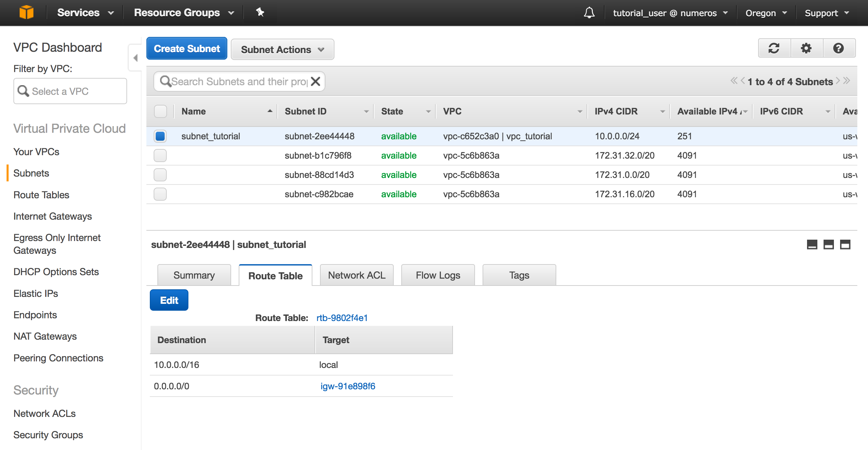Uncheck the subnet_tutorial row checkbox
The height and width of the screenshot is (450, 868).
160,136
